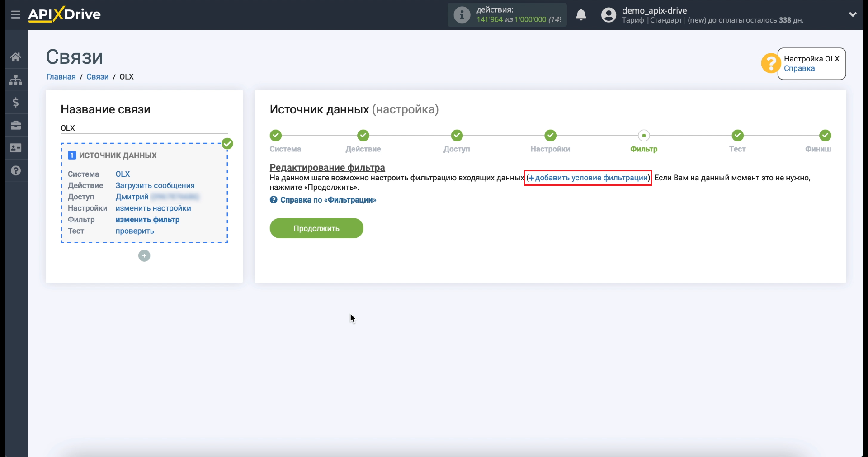The width and height of the screenshot is (868, 457).
Task: Open briefcase icon in sidebar
Action: coord(16,125)
